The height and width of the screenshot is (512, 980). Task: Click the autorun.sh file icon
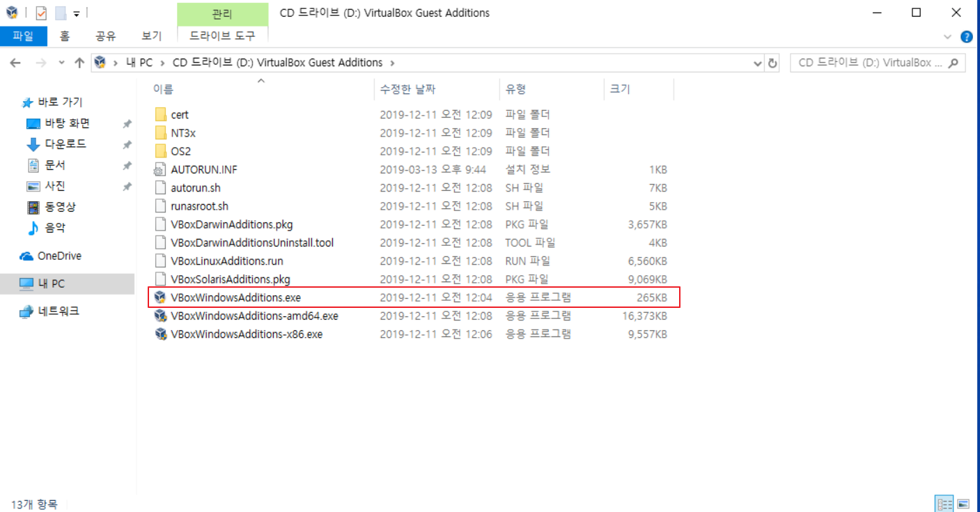click(160, 187)
